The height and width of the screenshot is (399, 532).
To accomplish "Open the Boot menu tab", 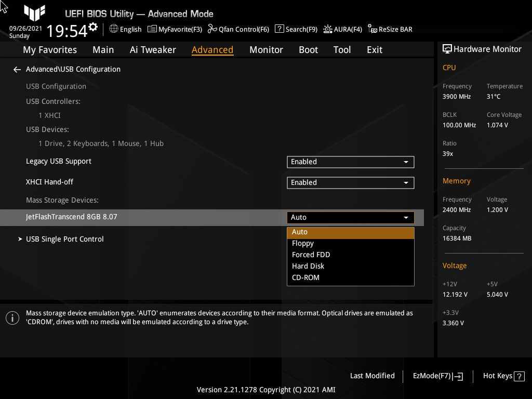I will [308, 49].
